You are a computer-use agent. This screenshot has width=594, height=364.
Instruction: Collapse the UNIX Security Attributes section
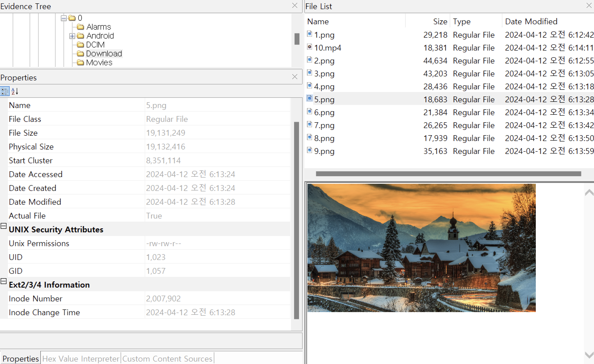point(3,226)
